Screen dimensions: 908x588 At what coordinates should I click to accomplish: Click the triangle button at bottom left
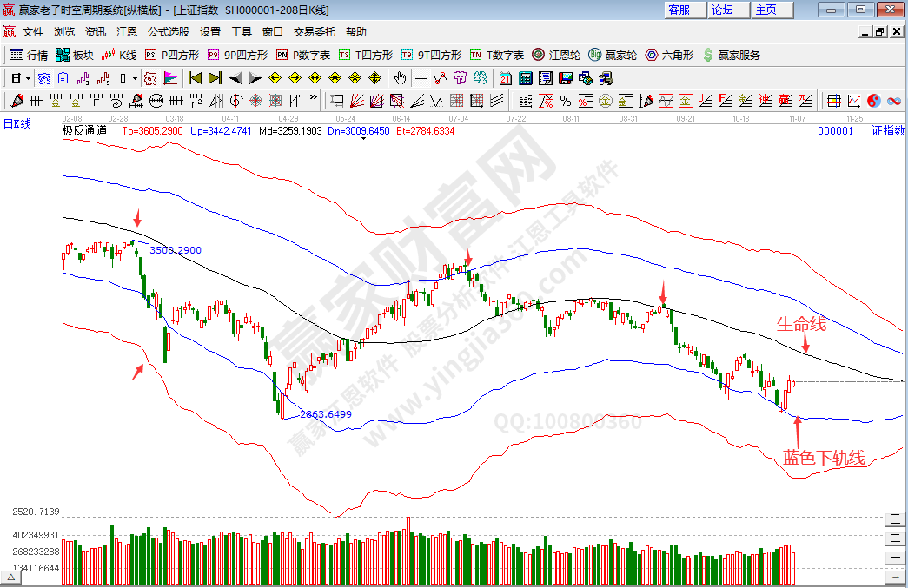pyautogui.click(x=10, y=577)
